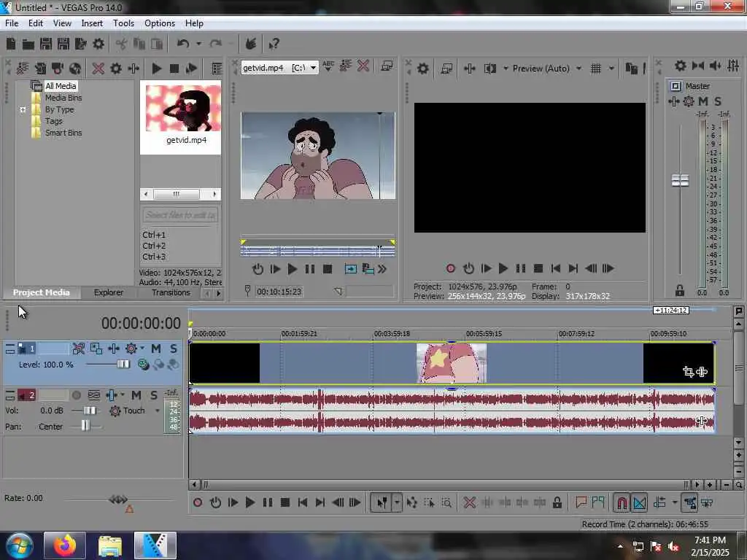The image size is (747, 560).
Task: Open Project Properties gear in main toolbar
Action: coord(98,44)
